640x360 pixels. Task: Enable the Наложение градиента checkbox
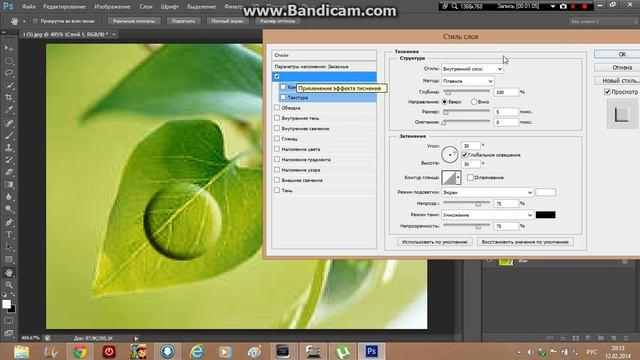tap(277, 159)
